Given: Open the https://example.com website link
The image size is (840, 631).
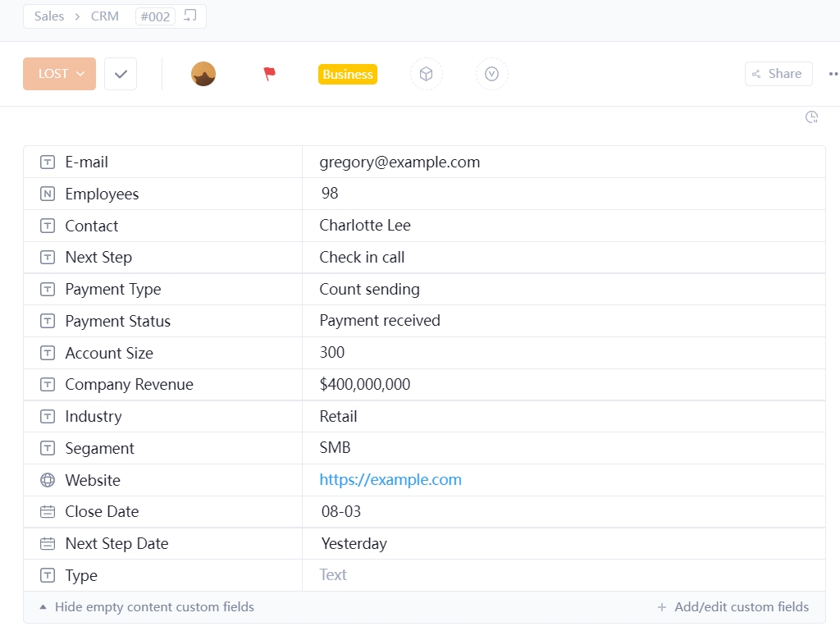Looking at the screenshot, I should coord(390,480).
